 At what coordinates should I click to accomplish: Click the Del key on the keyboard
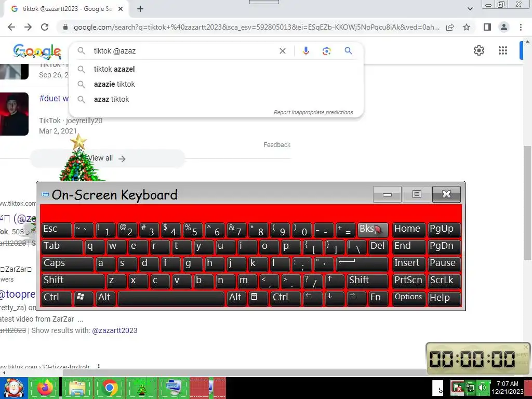pos(378,247)
